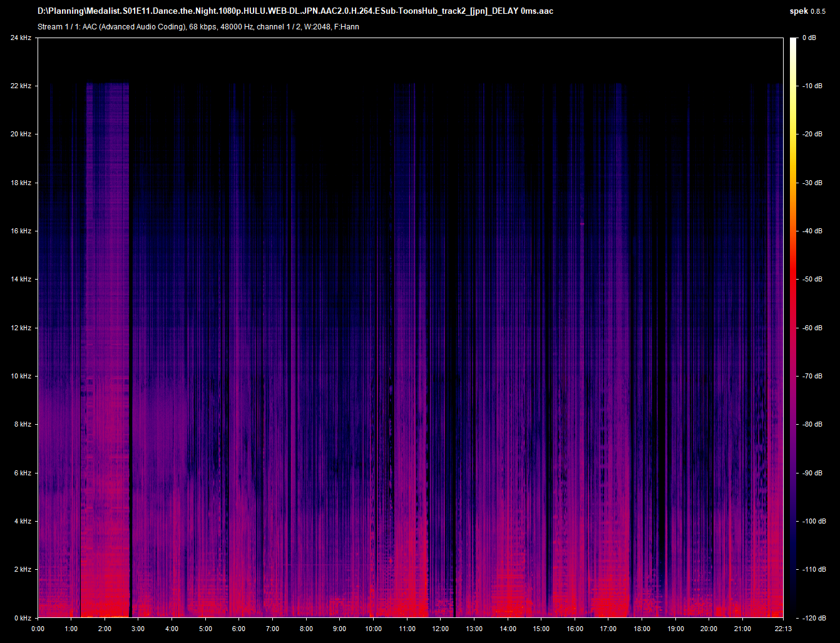Image resolution: width=840 pixels, height=643 pixels.
Task: Click the small pink mark near 16 kHz
Action: [582, 223]
